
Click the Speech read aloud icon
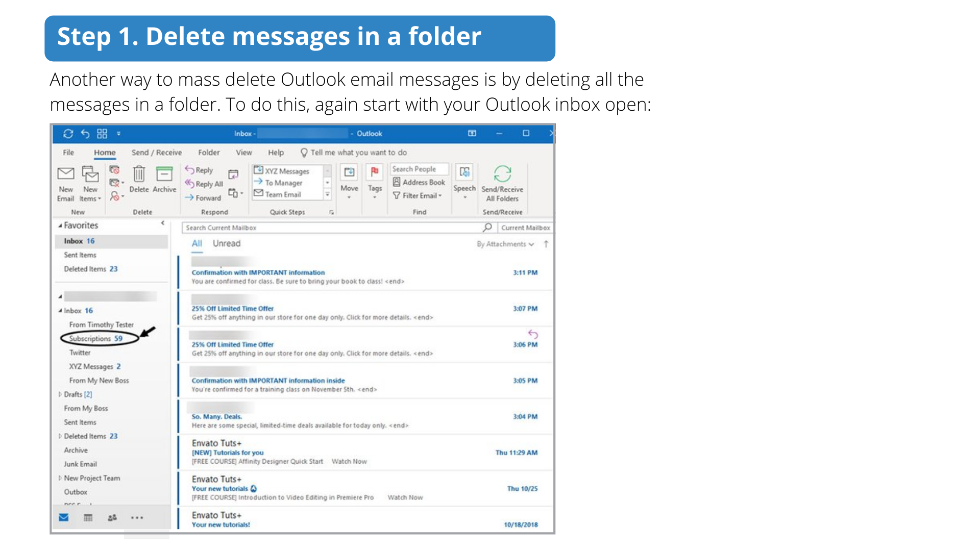(464, 172)
